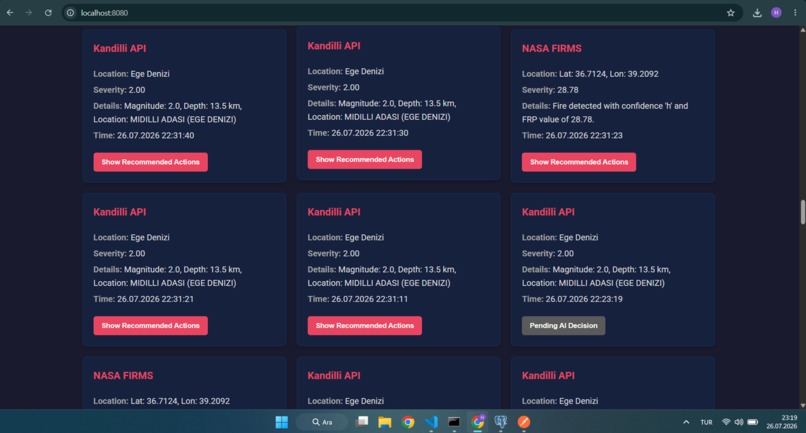Show Recommended Actions for 22:31:30 Kandilli alert
806x433 pixels.
(364, 159)
